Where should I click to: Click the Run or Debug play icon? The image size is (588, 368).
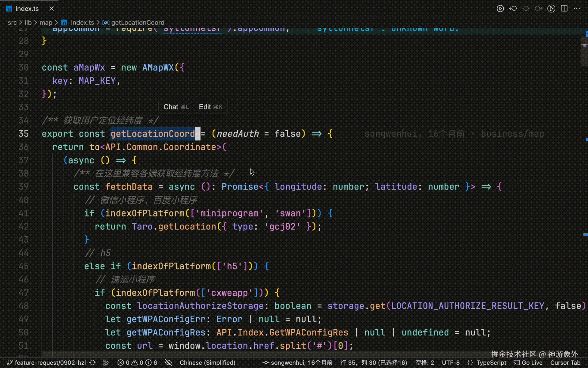coord(500,9)
